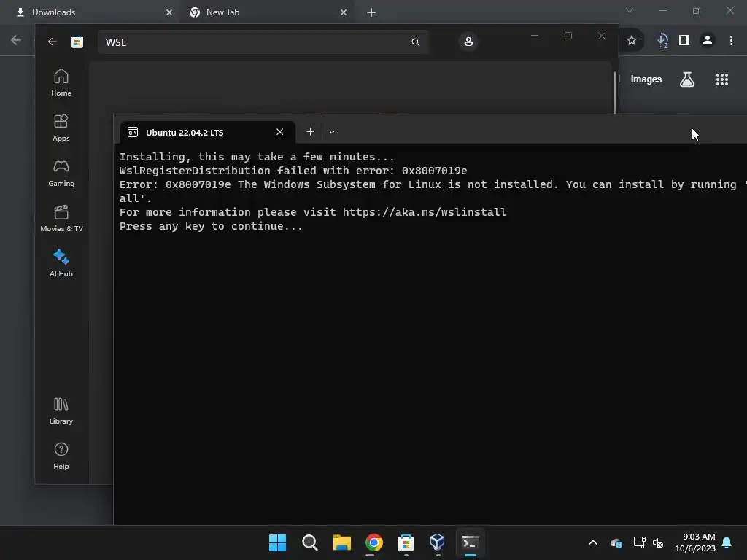Screen dimensions: 747x560
Task: Click OneDrive cloud tray icon
Action: pyautogui.click(x=616, y=542)
